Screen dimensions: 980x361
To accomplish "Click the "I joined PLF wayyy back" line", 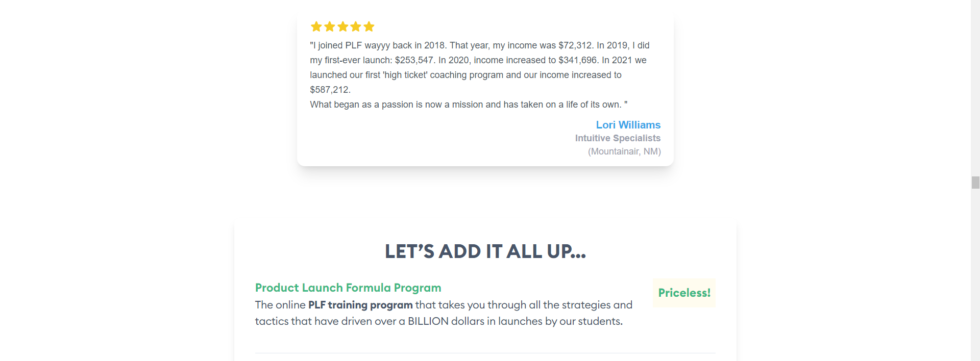I will point(479,45).
